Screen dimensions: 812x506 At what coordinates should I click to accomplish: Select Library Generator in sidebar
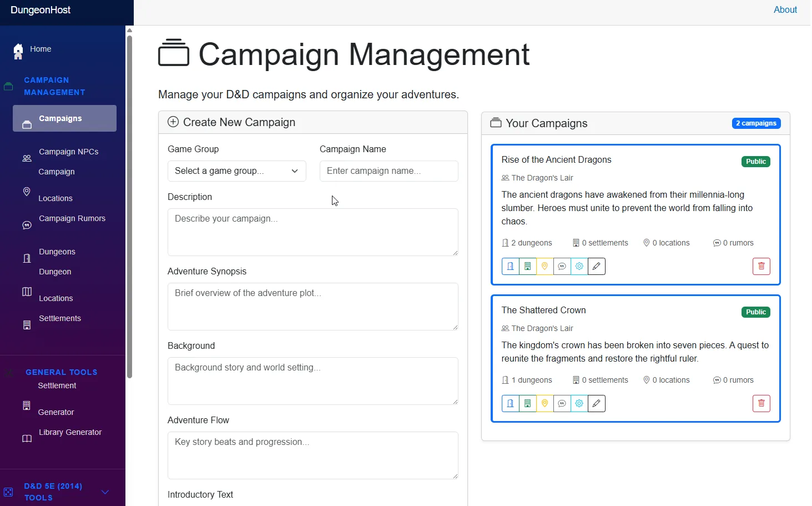pos(70,432)
